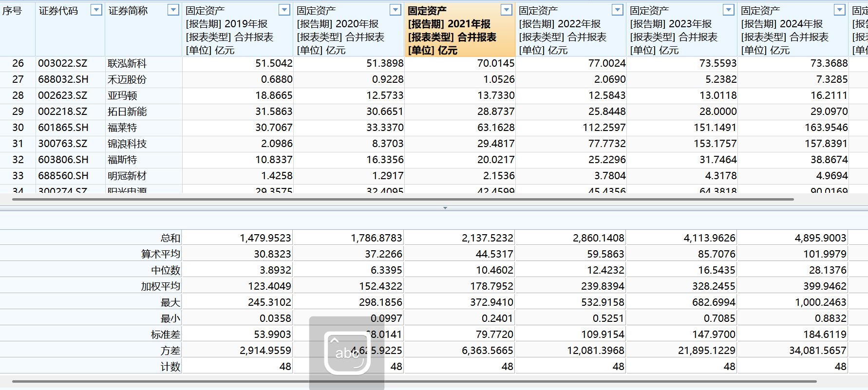The height and width of the screenshot is (390, 868).
Task: Expand the filter arrow on 2019年报 column
Action: click(x=284, y=10)
